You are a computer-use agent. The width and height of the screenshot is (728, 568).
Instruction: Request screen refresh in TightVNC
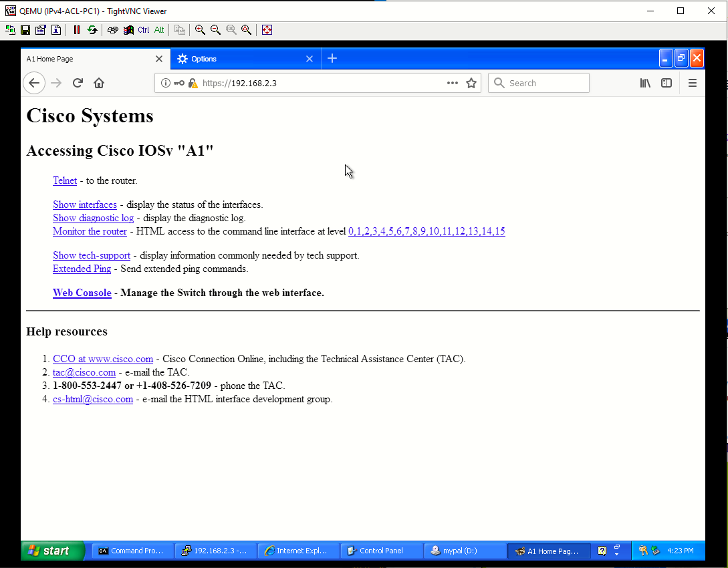click(92, 30)
